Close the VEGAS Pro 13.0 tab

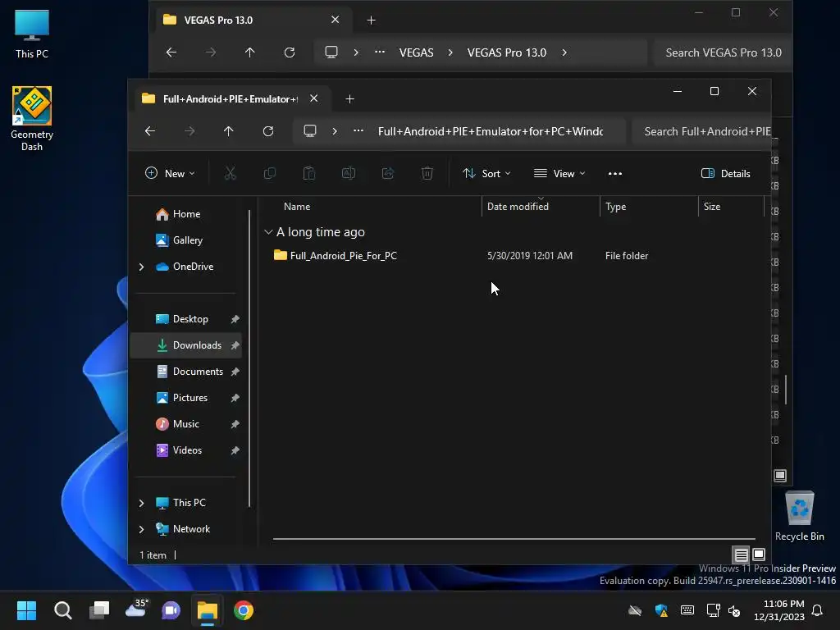pyautogui.click(x=336, y=20)
